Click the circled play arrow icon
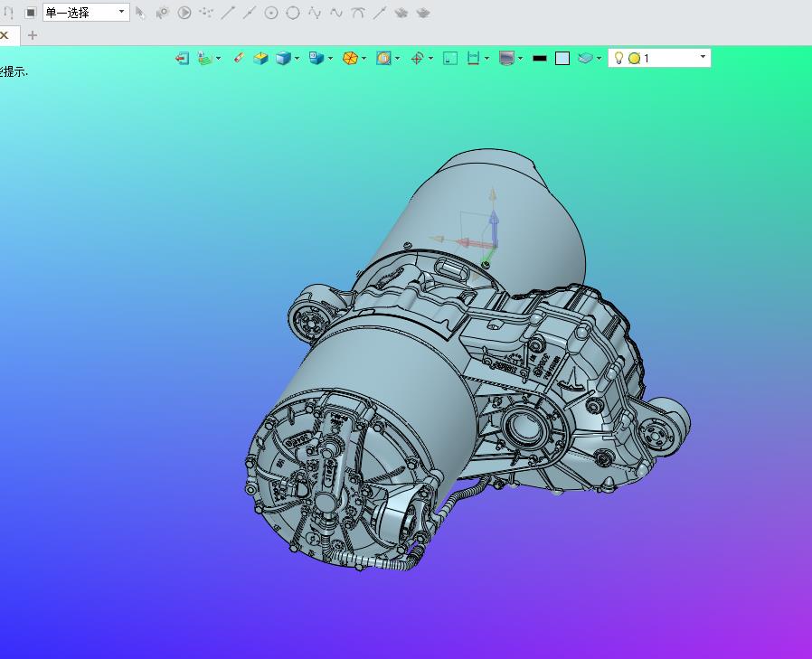The image size is (812, 659). click(x=184, y=13)
